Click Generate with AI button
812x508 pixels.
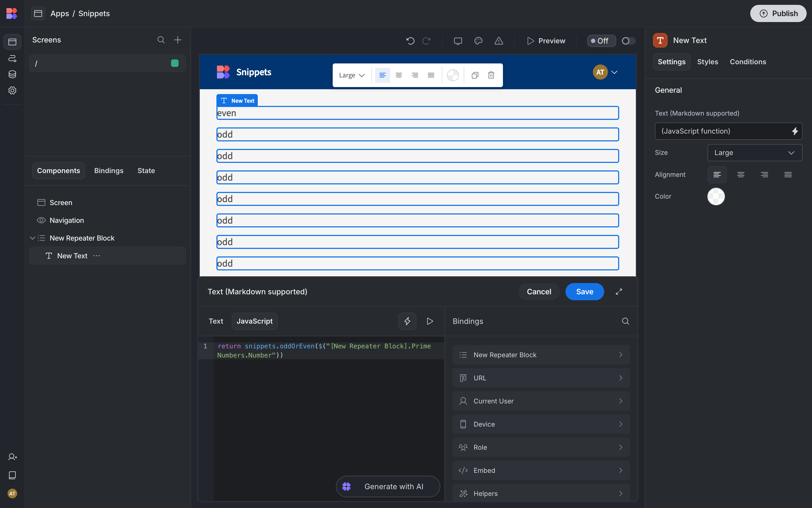click(388, 486)
